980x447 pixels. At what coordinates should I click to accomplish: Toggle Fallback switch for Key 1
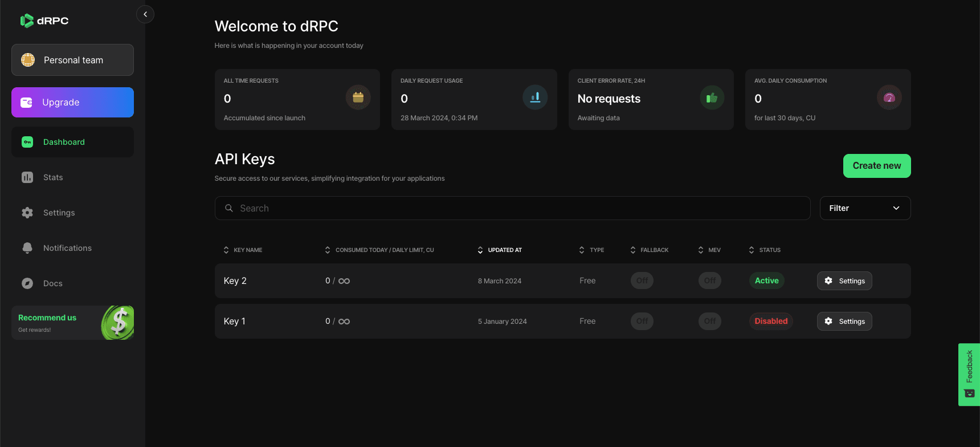coord(642,321)
